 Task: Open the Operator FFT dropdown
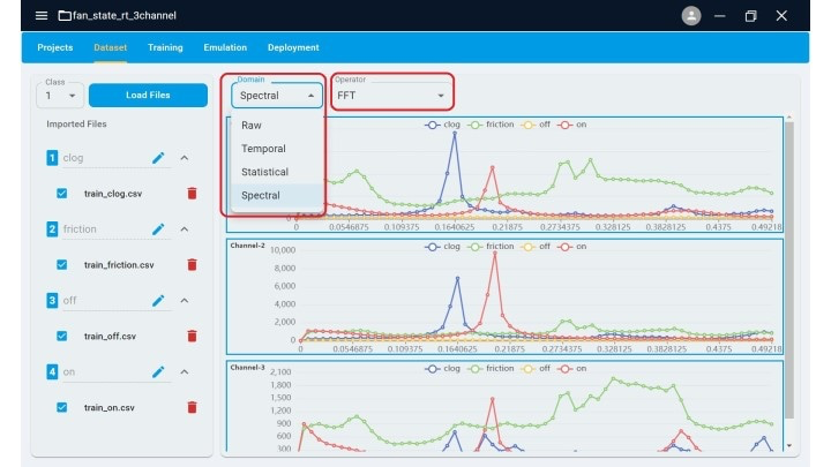[x=391, y=96]
